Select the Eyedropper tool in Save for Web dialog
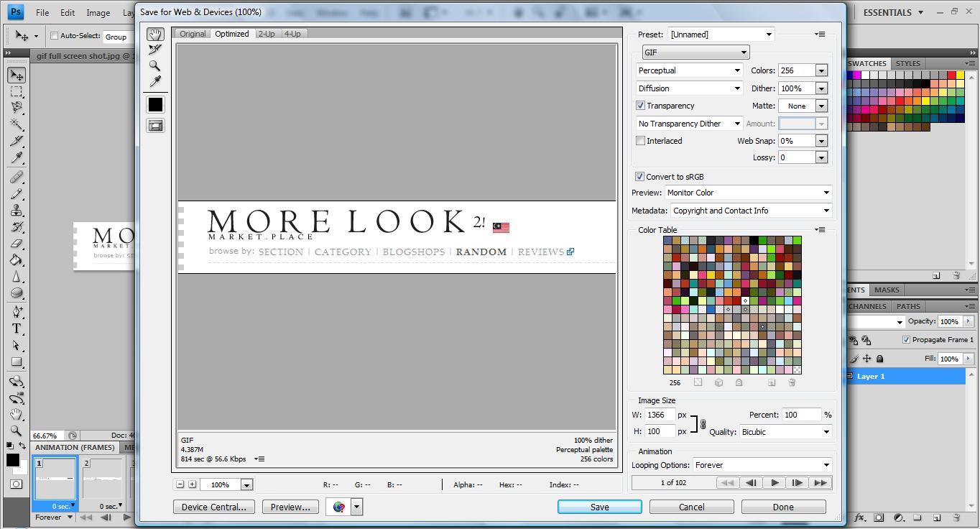This screenshot has width=980, height=529. coord(155,81)
